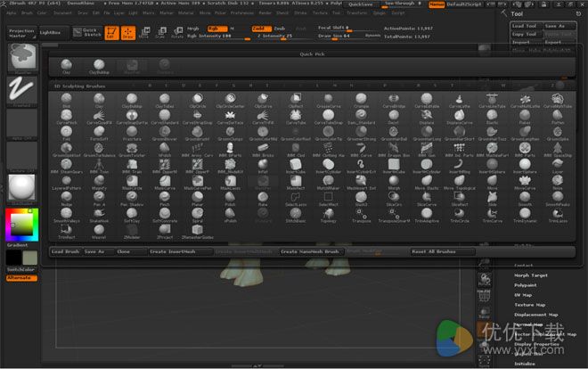Viewport: 588px width, 369px height.
Task: Expand the Texture Map subpalette
Action: click(529, 305)
